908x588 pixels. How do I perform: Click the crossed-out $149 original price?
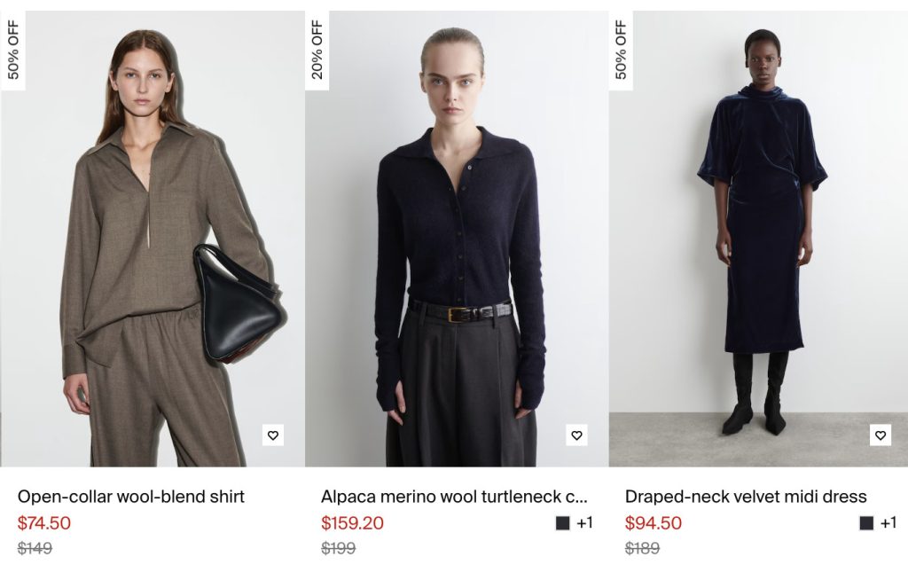35,548
